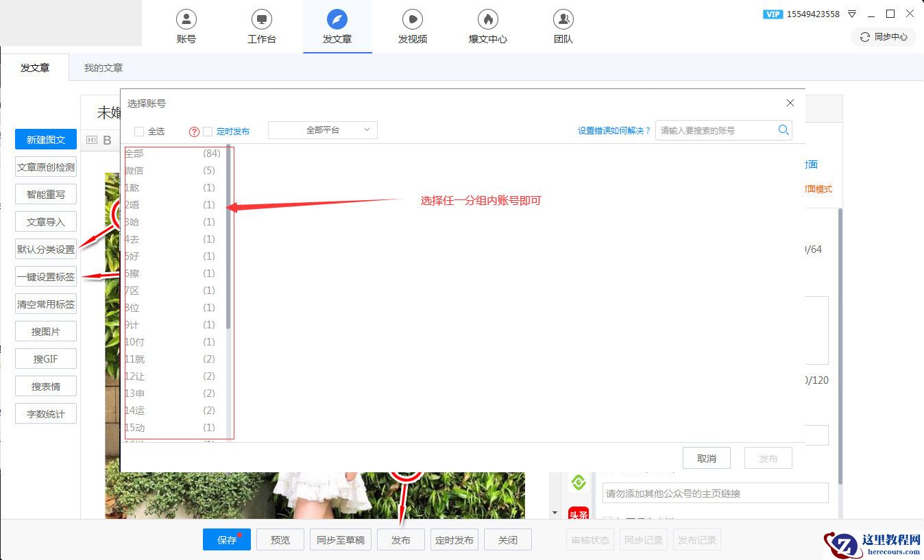Select the 发文章 icon in top navigation

coord(337,19)
